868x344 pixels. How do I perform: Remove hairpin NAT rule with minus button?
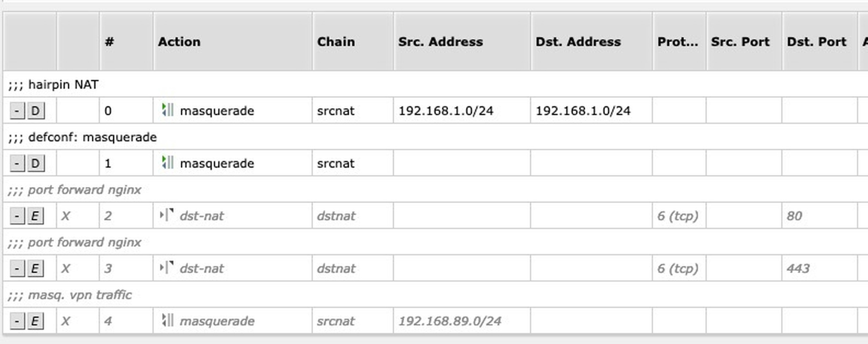(x=17, y=111)
